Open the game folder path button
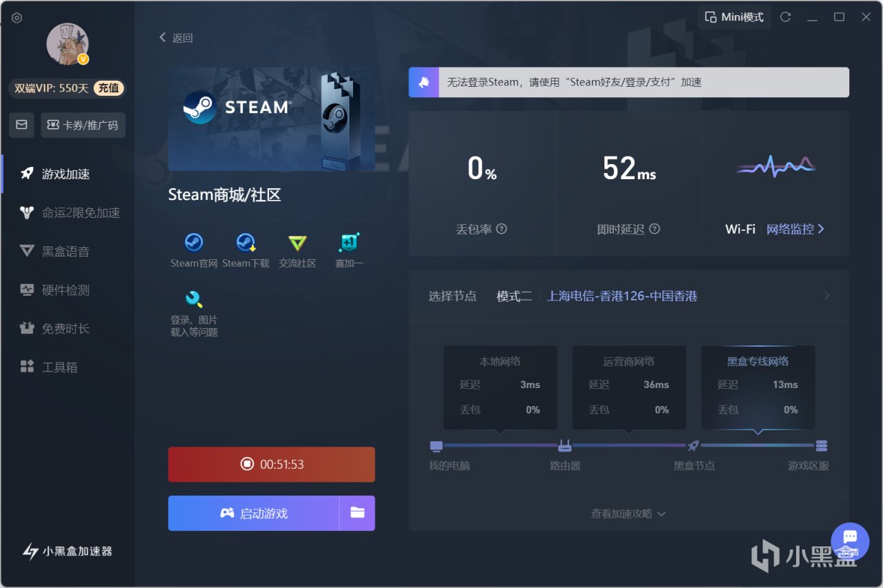Image resolution: width=883 pixels, height=588 pixels. coord(357,514)
